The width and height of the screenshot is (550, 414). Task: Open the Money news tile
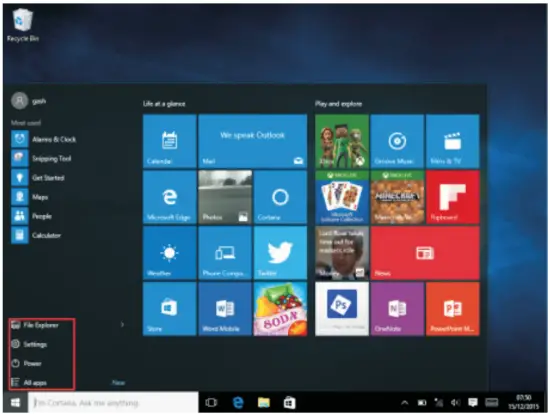point(342,253)
